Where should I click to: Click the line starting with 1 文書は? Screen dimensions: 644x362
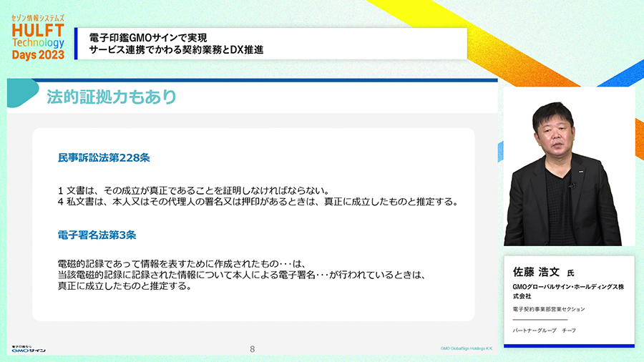click(192, 190)
